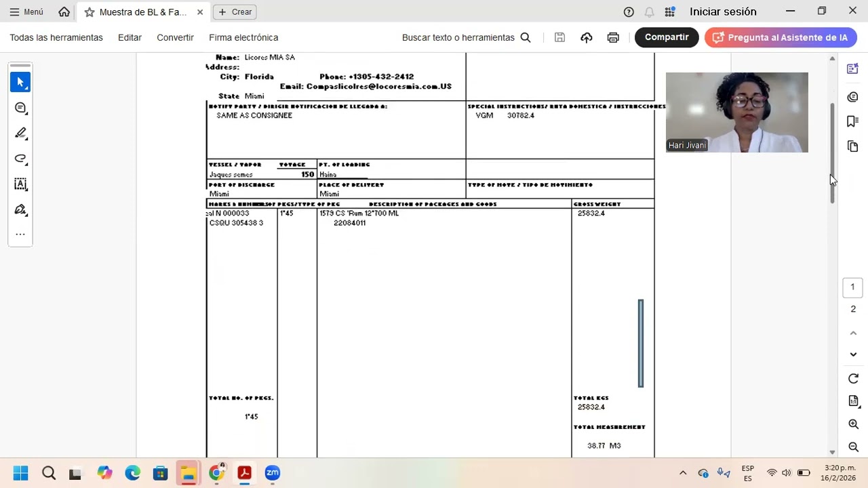Open the Menú hamburger menu
The width and height of the screenshot is (868, 488).
tap(26, 12)
